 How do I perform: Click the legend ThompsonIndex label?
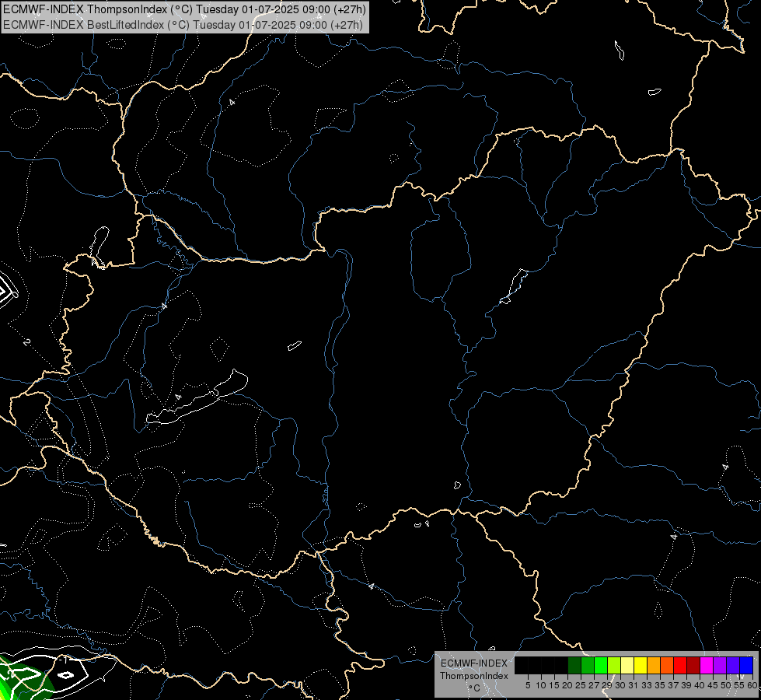point(473,676)
